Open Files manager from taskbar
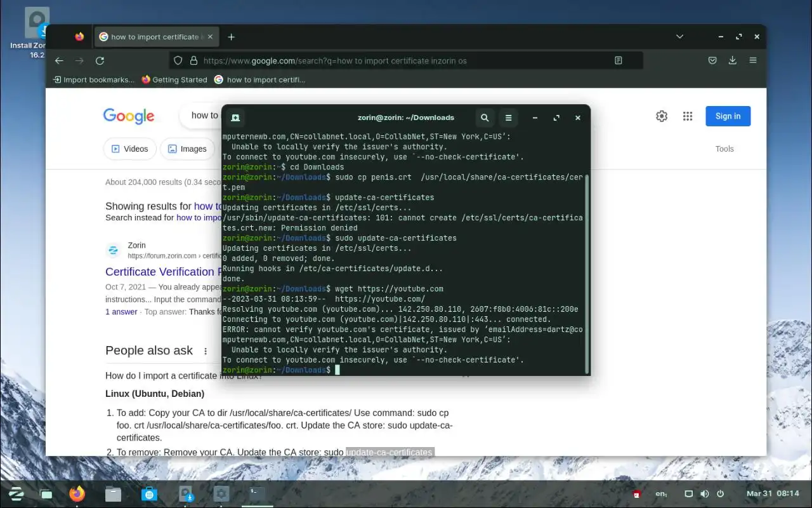Viewport: 812px width, 508px height. (113, 493)
